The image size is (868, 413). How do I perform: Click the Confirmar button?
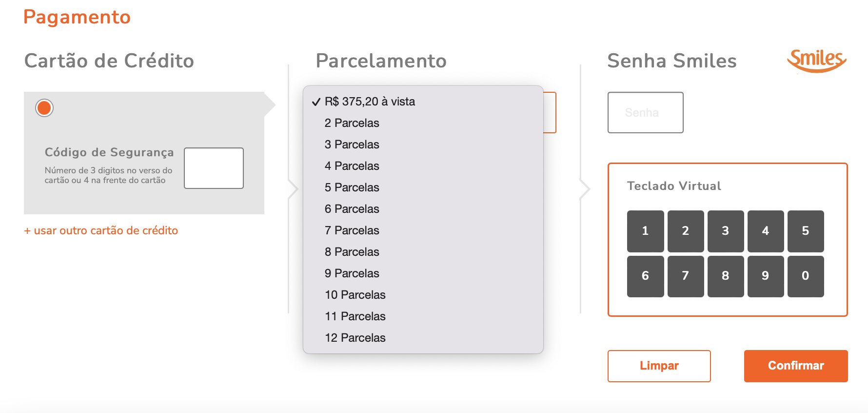[796, 366]
